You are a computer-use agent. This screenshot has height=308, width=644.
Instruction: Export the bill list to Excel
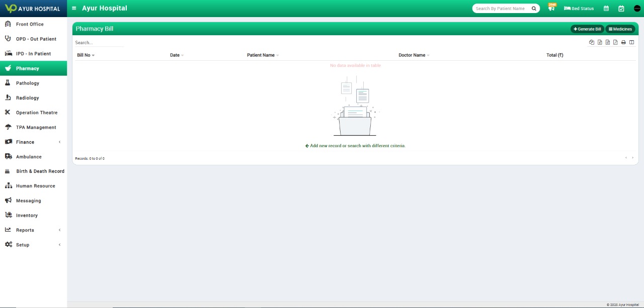point(600,42)
